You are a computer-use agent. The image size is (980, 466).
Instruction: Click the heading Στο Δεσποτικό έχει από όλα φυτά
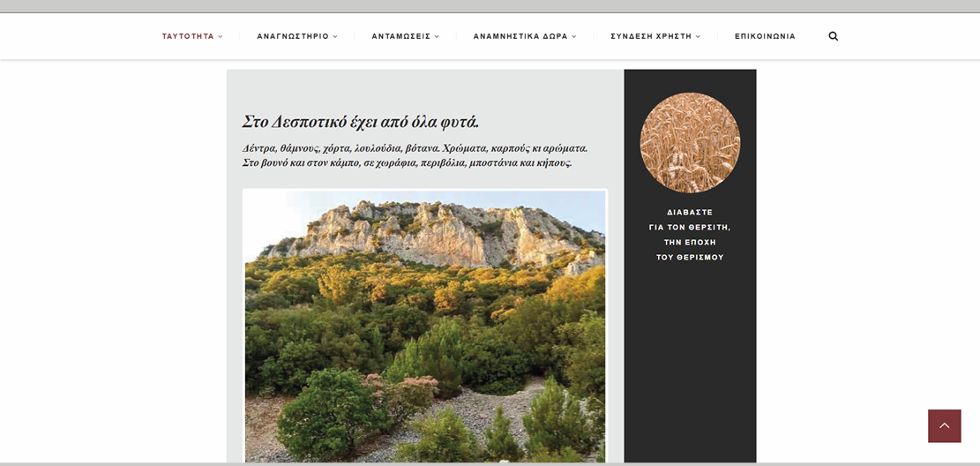361,121
